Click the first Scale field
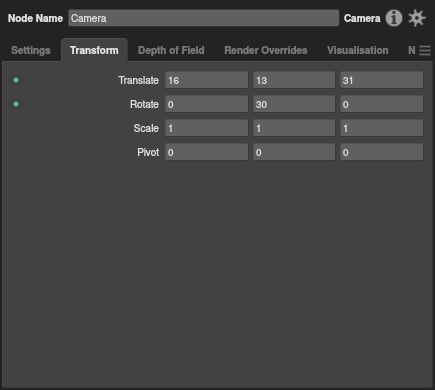The width and height of the screenshot is (435, 390). 207,128
